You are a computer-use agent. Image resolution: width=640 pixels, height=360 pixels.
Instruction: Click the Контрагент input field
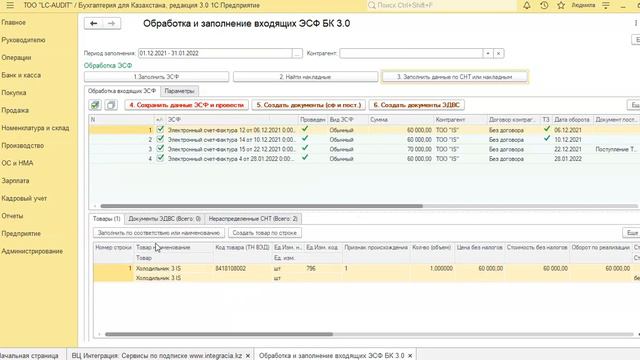click(411, 53)
